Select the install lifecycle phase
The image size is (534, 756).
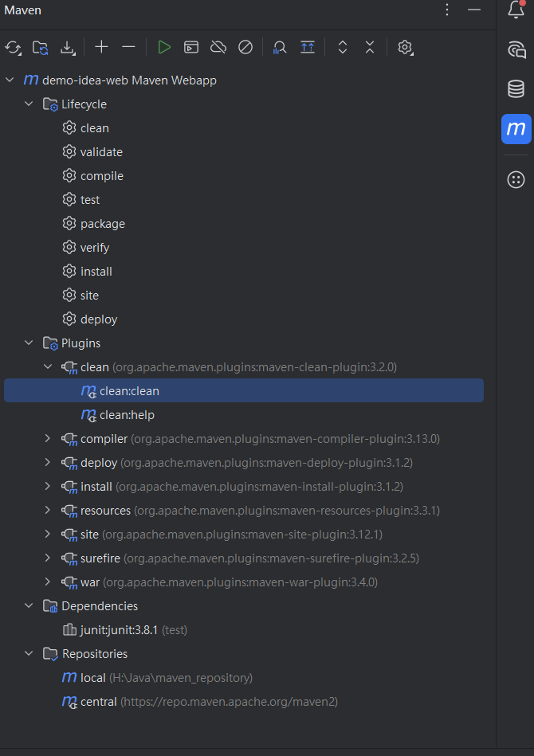tap(87, 272)
